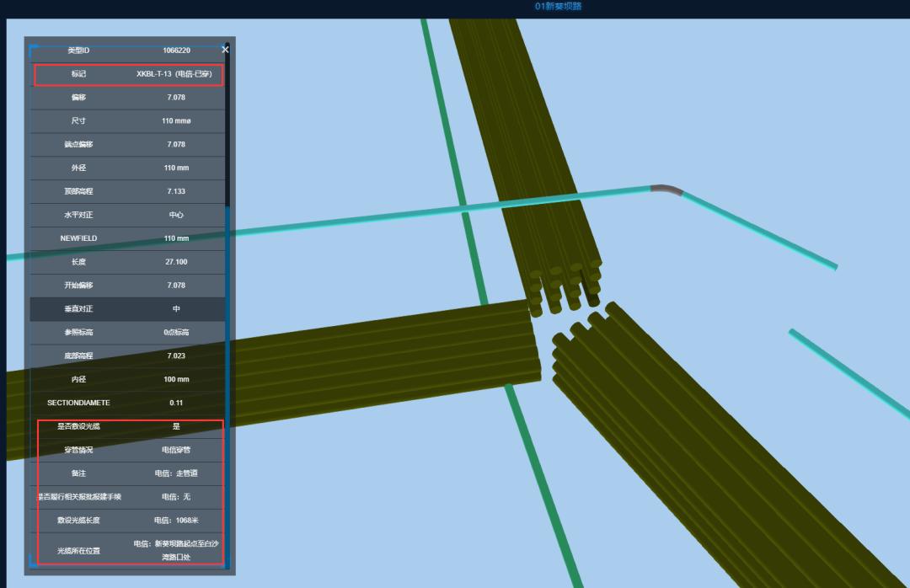Click the SECTIONDIAMETE 0.11 row
This screenshot has width=910, height=588.
tap(128, 403)
